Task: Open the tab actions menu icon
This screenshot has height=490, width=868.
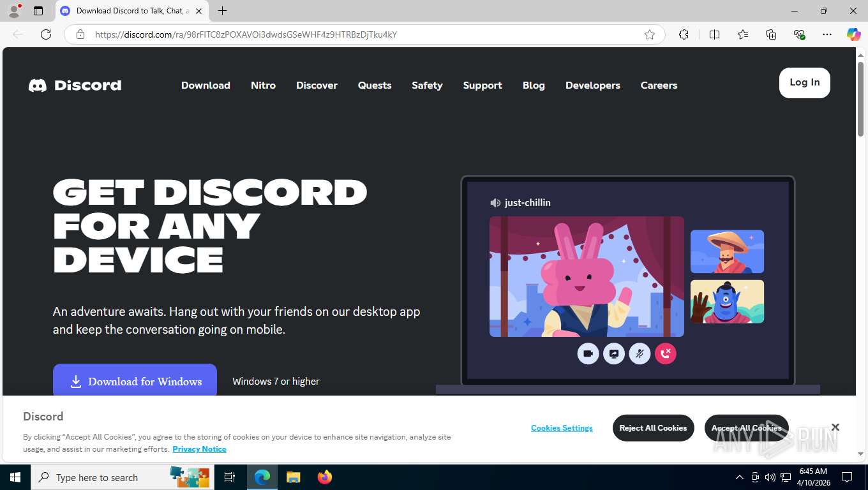Action: (x=38, y=11)
